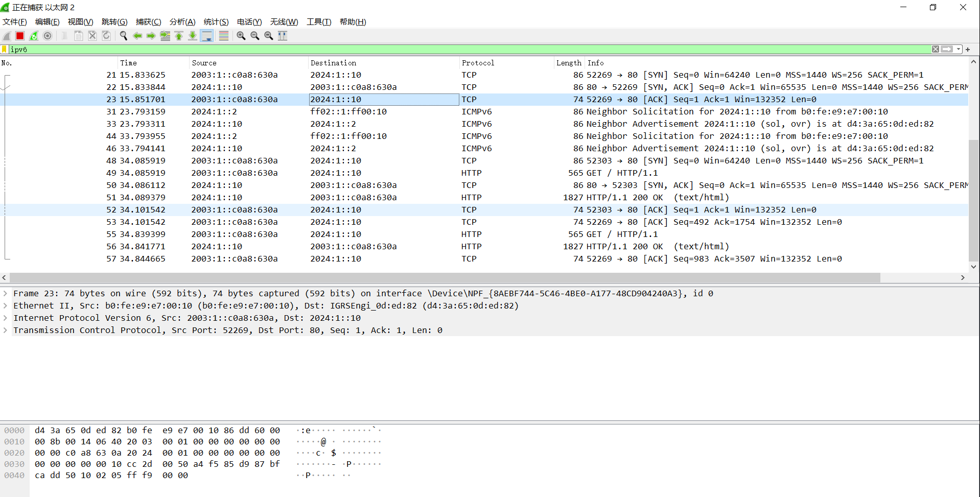Click the reload capture file icon
Screen dimensions: 980x497
(106, 36)
